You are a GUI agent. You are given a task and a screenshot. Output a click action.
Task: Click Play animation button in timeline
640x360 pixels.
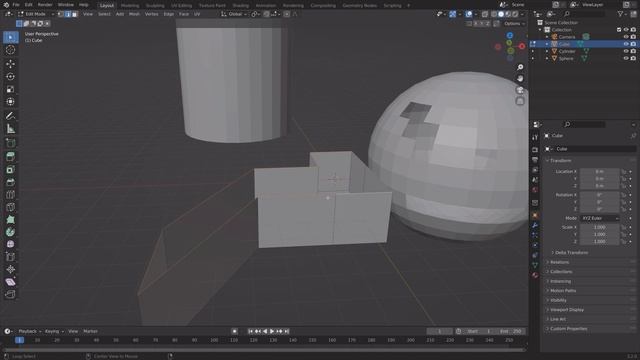[272, 331]
